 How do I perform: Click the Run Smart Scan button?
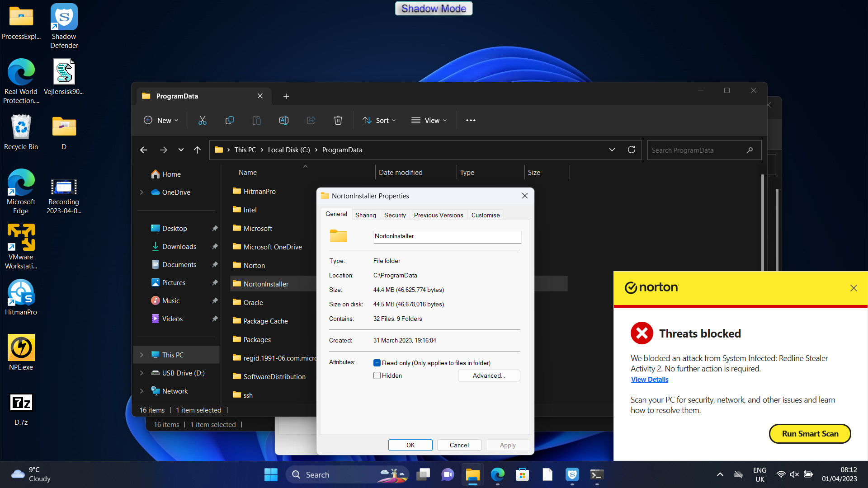pos(810,433)
